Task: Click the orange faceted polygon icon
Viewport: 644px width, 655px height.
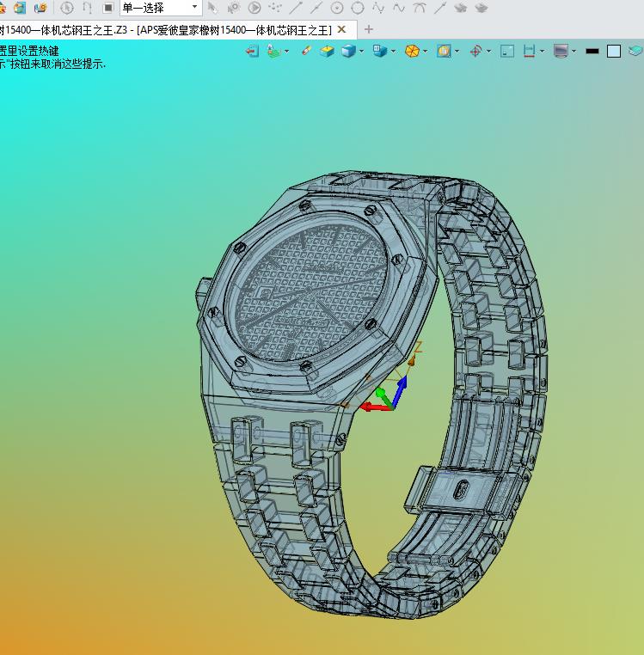Action: 412,52
